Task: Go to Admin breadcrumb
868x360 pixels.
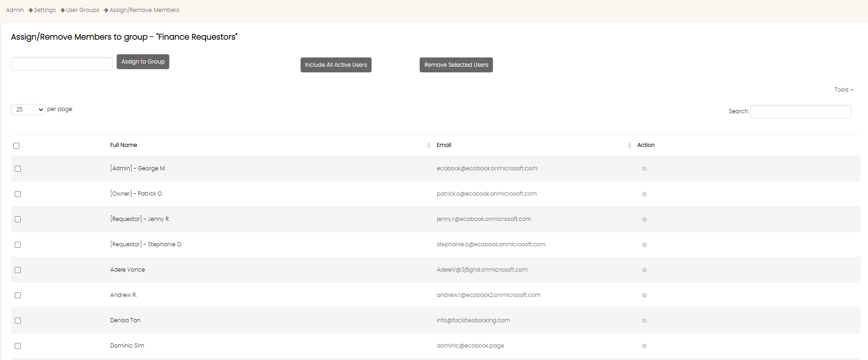Action: pyautogui.click(x=15, y=10)
